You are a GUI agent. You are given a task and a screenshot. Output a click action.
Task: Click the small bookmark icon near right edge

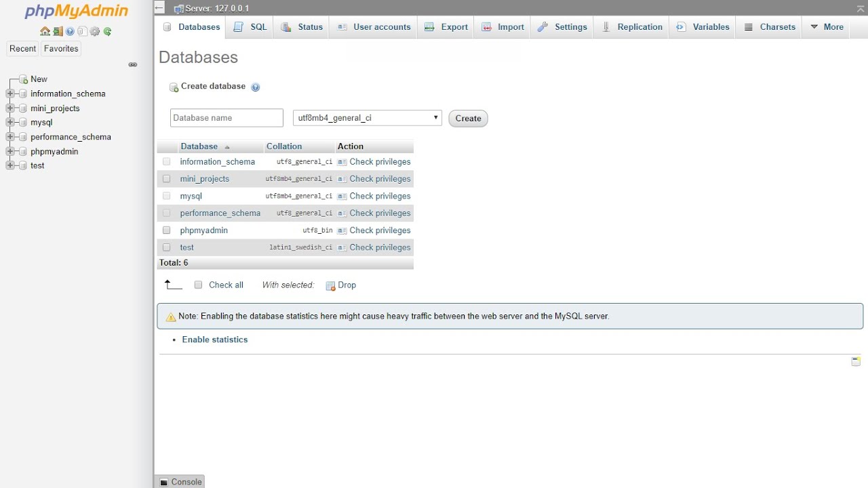coord(856,361)
